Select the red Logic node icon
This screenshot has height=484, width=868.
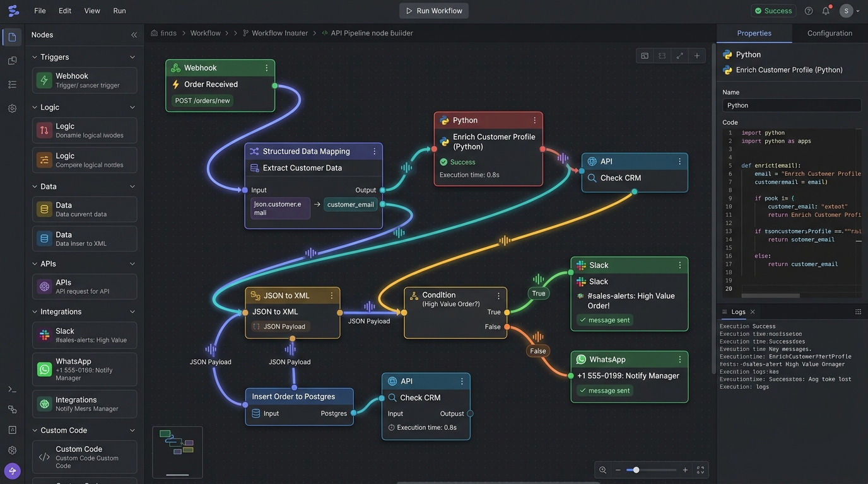point(44,130)
